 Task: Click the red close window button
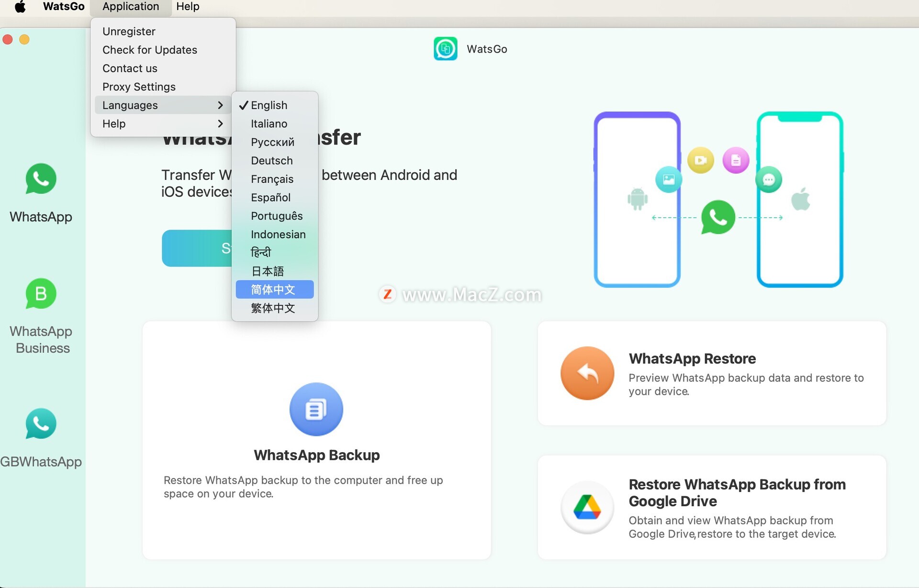[x=8, y=39]
